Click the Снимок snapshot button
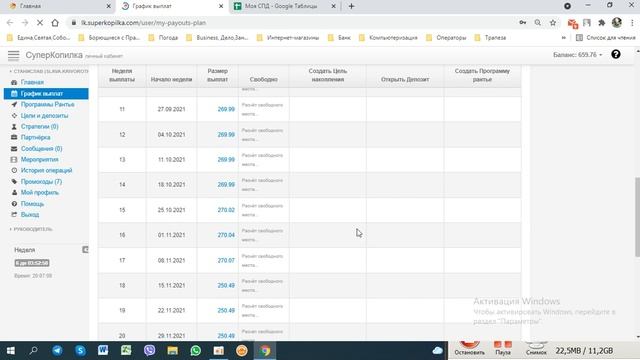This screenshot has height=360, width=640. (x=536, y=349)
